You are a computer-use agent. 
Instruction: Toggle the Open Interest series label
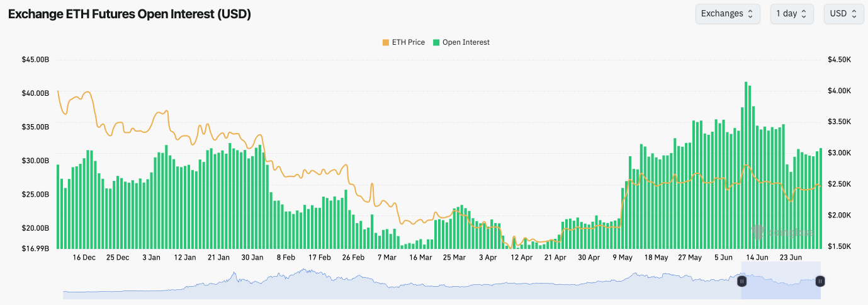coord(466,42)
